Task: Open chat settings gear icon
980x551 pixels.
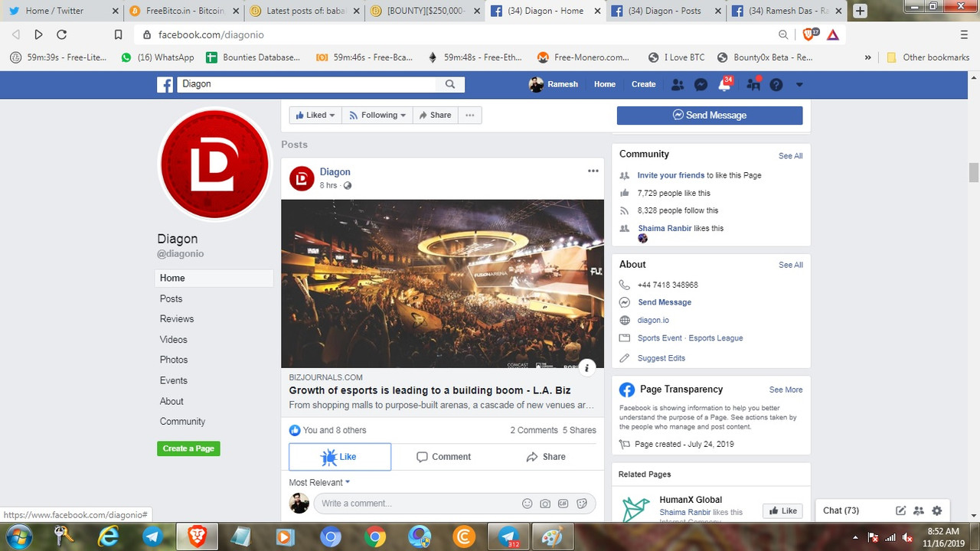Action: point(936,510)
